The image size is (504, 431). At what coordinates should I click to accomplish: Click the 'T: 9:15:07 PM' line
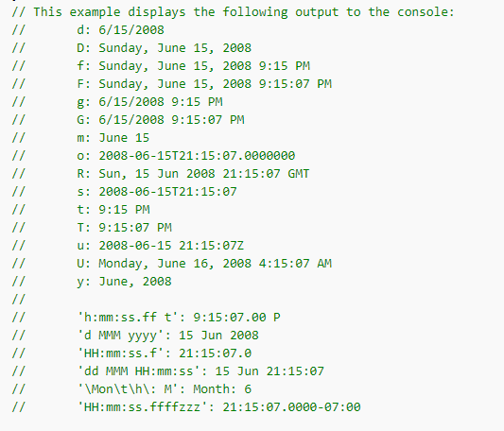[124, 228]
